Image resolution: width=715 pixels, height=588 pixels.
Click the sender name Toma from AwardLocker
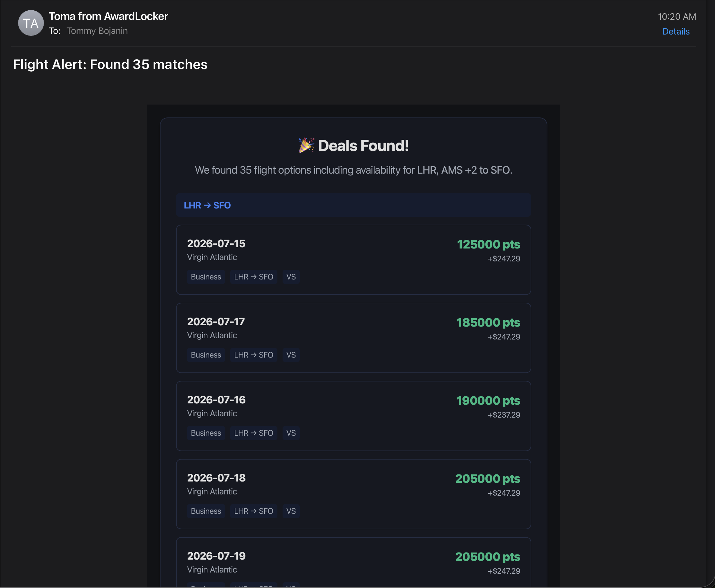click(109, 16)
